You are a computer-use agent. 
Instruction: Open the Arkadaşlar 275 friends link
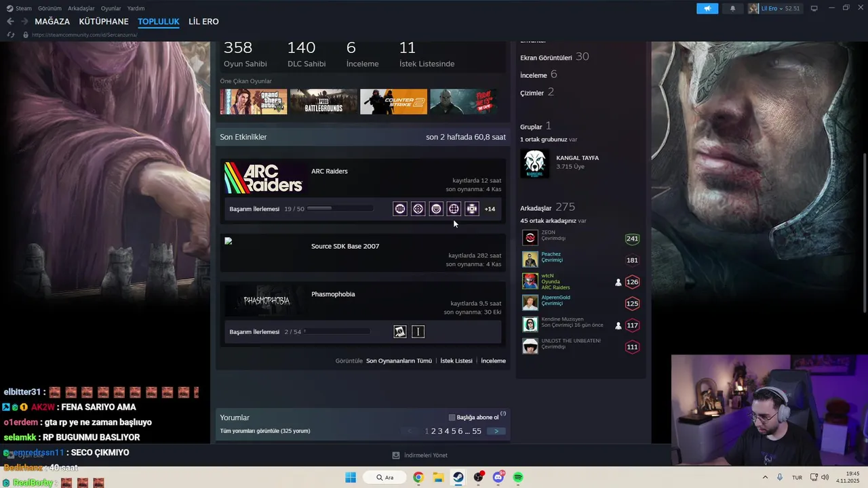[x=547, y=207]
